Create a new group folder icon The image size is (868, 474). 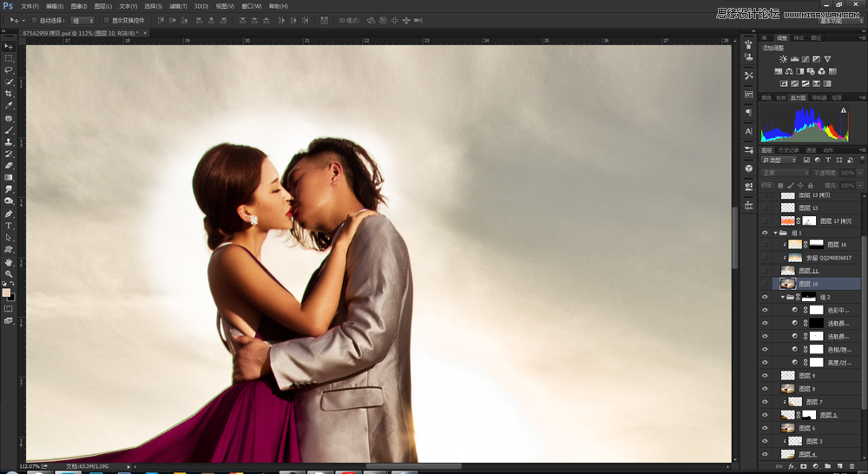827,467
